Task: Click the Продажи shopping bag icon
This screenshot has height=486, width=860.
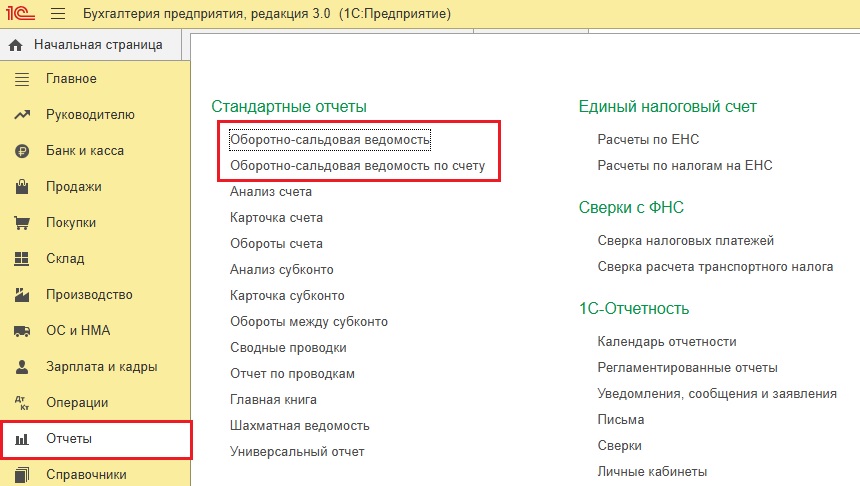Action: tap(22, 187)
